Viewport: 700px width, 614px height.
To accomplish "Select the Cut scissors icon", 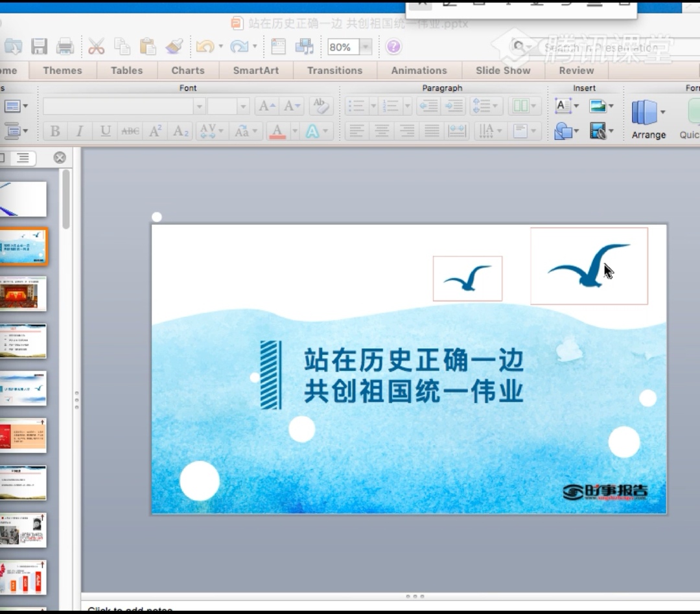I will [x=97, y=47].
